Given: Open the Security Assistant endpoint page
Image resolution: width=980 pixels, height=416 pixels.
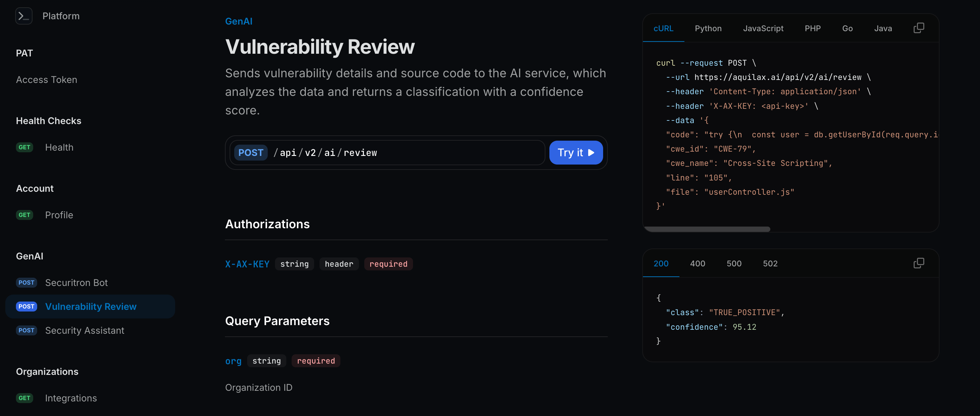Looking at the screenshot, I should [x=85, y=330].
